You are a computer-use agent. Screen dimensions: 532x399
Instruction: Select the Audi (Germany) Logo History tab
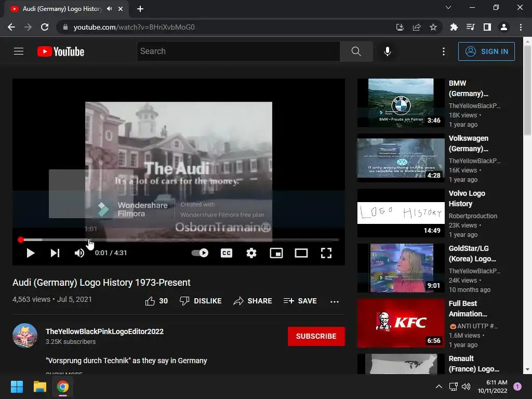62,9
